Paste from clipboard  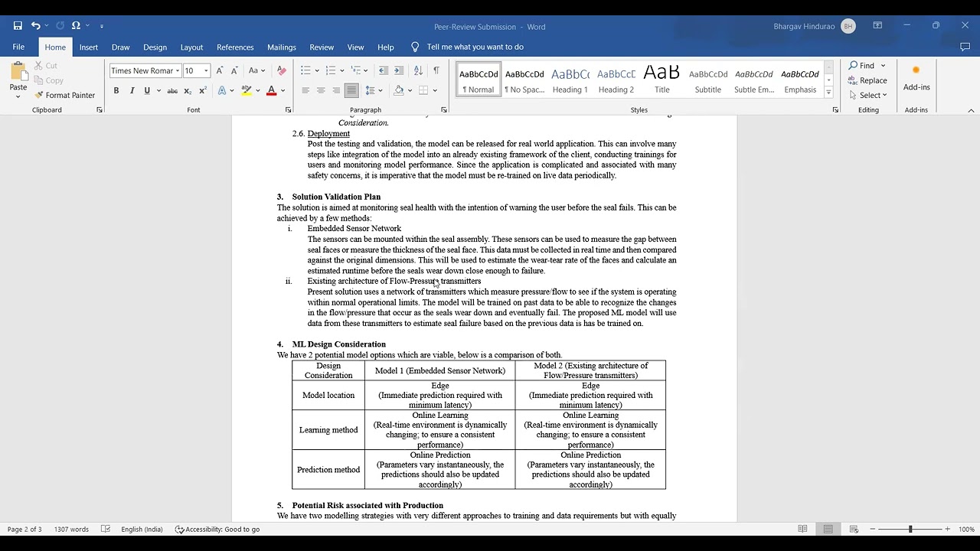pos(18,80)
